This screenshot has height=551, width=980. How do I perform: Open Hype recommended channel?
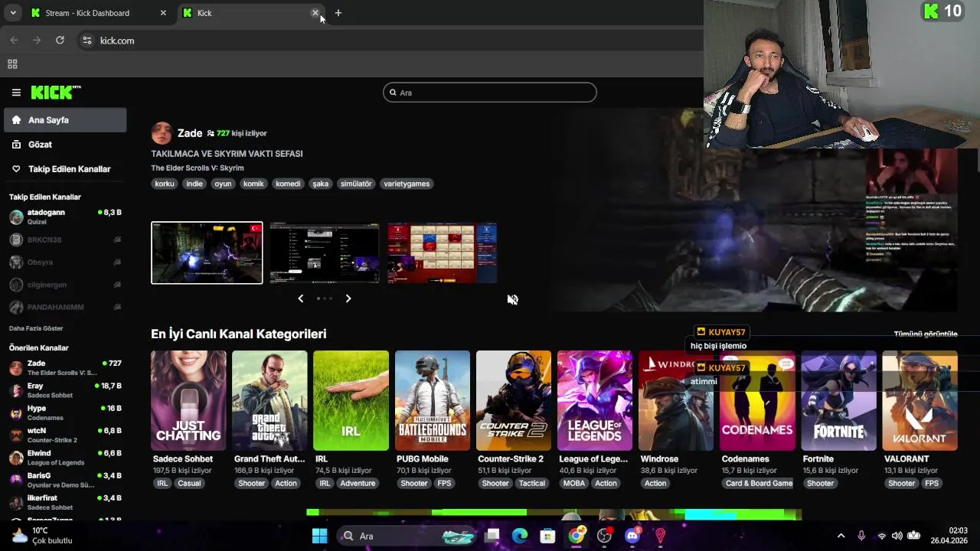(65, 412)
